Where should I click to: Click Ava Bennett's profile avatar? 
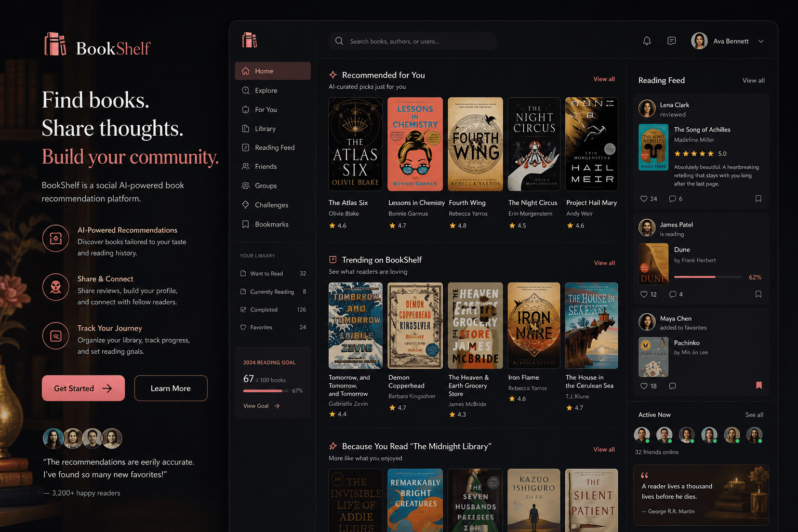699,41
